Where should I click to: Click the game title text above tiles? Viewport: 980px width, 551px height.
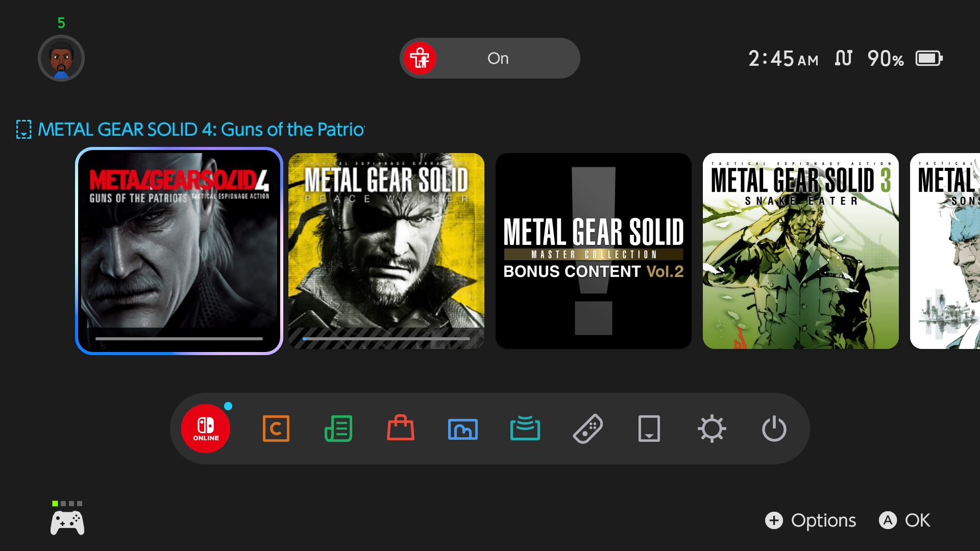[x=201, y=130]
